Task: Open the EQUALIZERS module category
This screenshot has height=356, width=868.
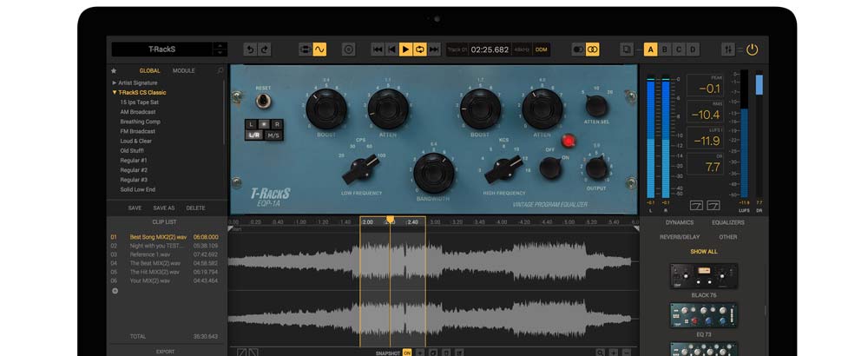Action: 728,222
